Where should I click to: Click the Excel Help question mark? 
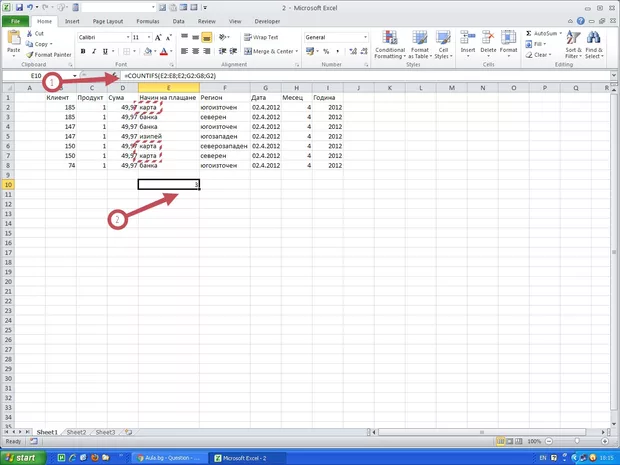pyautogui.click(x=580, y=21)
